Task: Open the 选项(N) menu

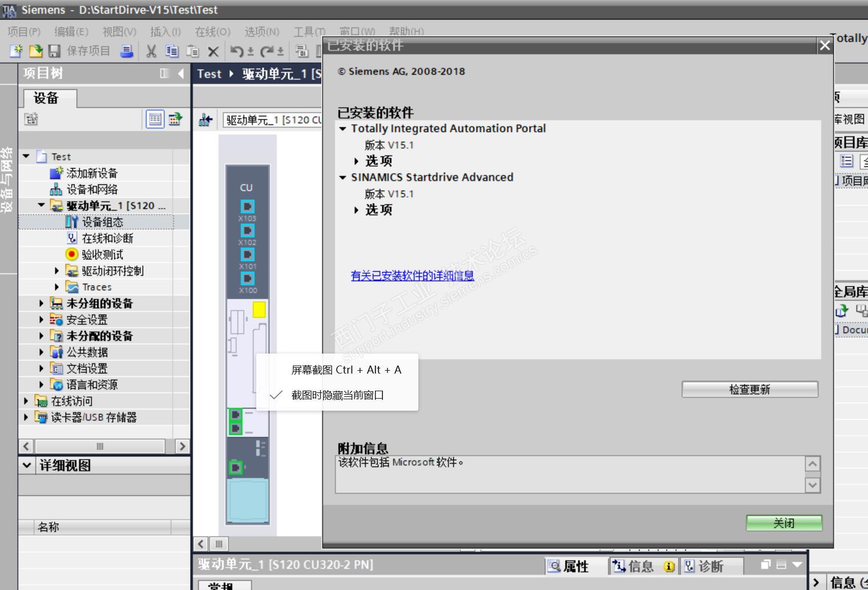Action: click(262, 31)
